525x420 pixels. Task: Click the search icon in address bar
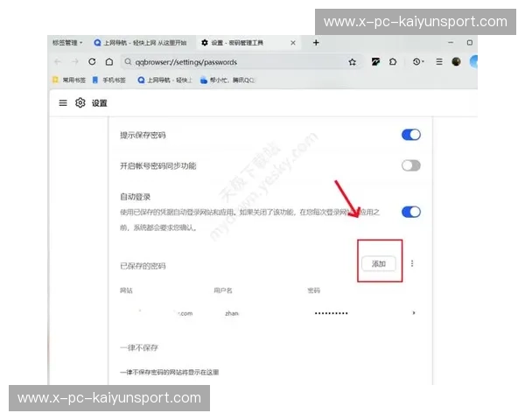128,61
